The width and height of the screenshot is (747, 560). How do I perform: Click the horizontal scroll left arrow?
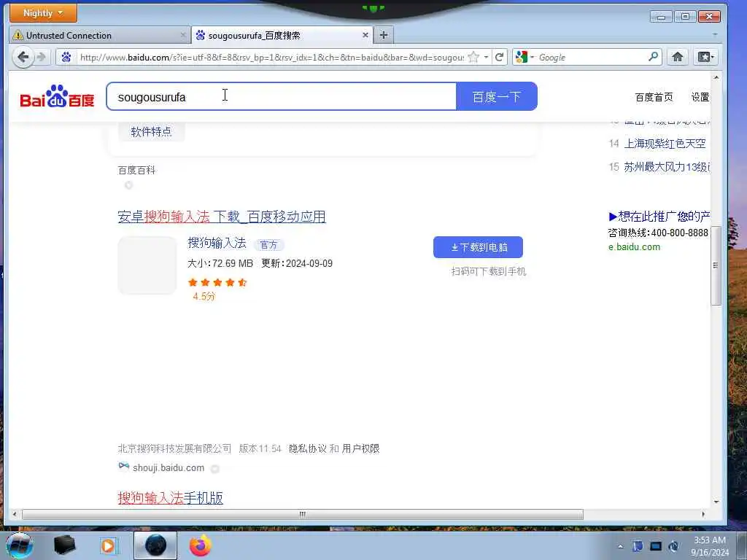(x=15, y=514)
